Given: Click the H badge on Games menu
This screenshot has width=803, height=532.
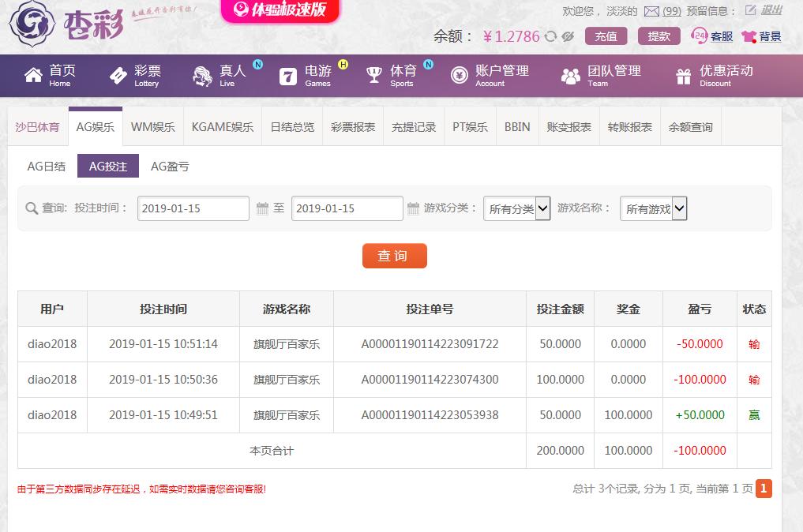Looking at the screenshot, I should [343, 65].
